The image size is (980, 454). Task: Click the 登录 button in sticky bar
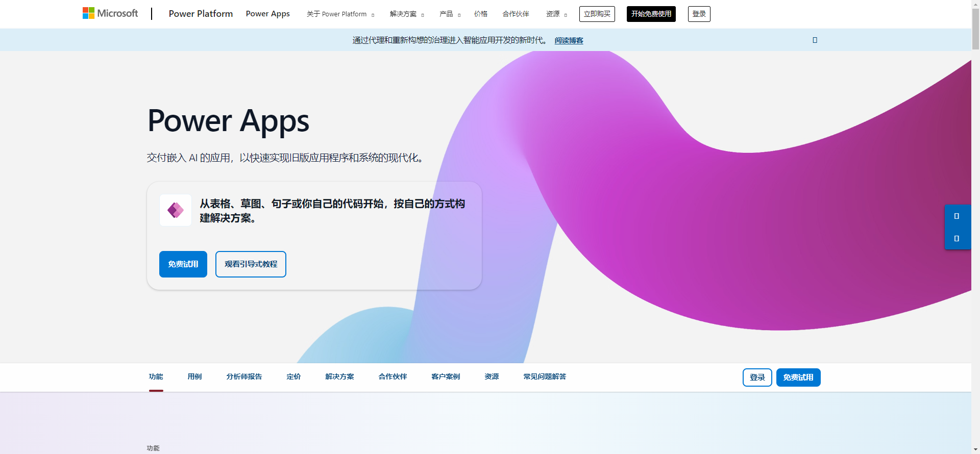coord(757,377)
